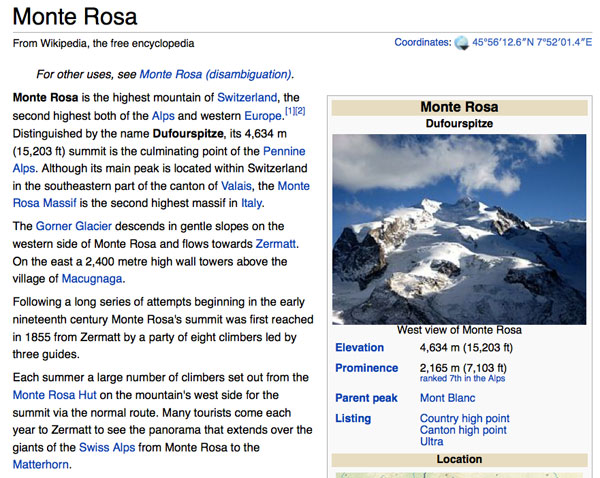
Task: Click the Elevation label in infobox
Action: 359,347
